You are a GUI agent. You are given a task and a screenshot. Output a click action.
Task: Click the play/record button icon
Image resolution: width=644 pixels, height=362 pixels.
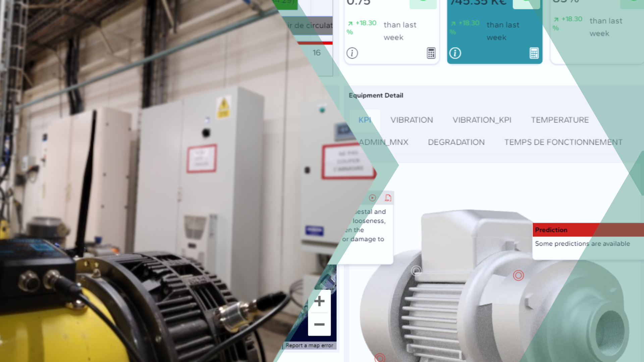(x=372, y=197)
